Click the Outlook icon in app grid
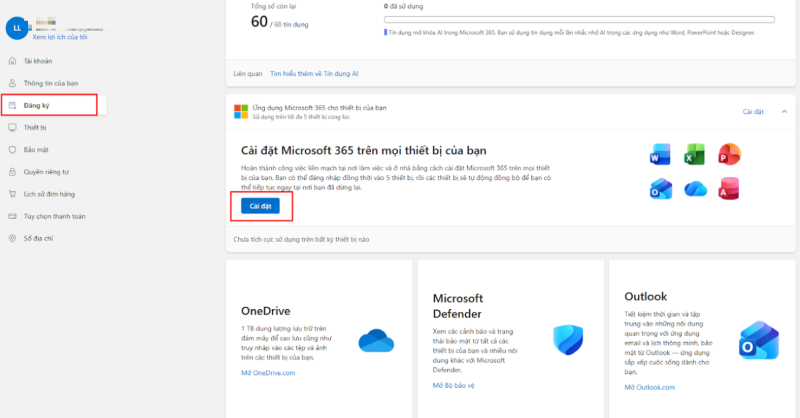The height and width of the screenshot is (418, 800). 661,189
